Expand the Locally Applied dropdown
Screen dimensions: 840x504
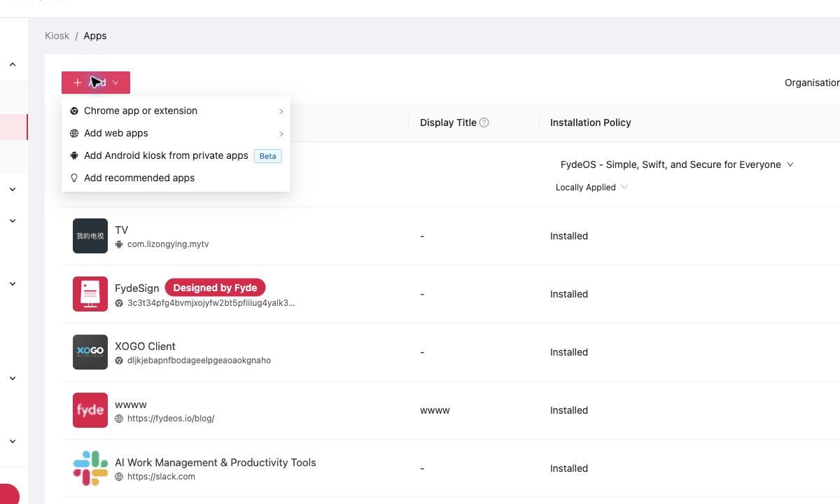591,188
